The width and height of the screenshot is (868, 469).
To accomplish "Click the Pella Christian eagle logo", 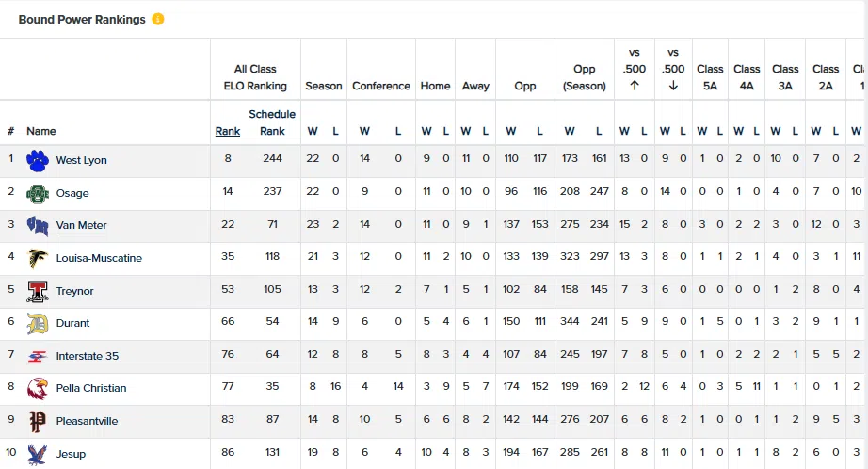I will tap(38, 388).
